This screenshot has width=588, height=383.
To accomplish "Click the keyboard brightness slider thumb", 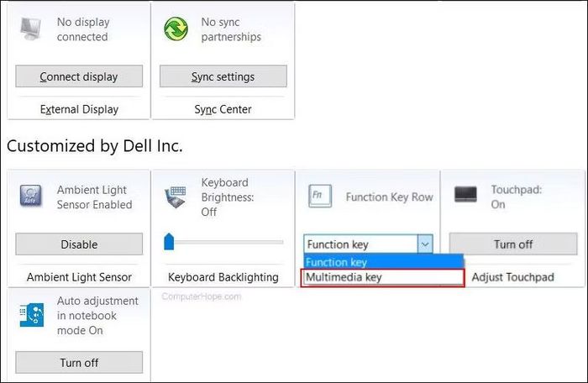I will coord(169,242).
